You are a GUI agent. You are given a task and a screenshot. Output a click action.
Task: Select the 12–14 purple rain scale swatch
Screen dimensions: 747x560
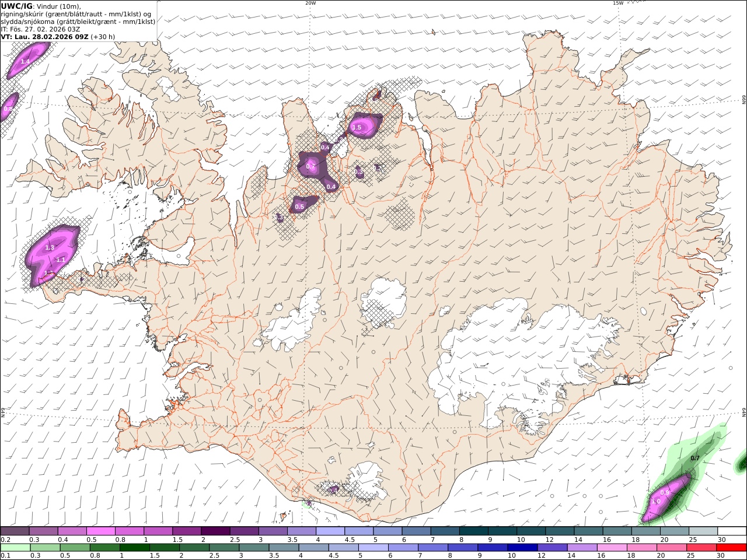(551, 548)
